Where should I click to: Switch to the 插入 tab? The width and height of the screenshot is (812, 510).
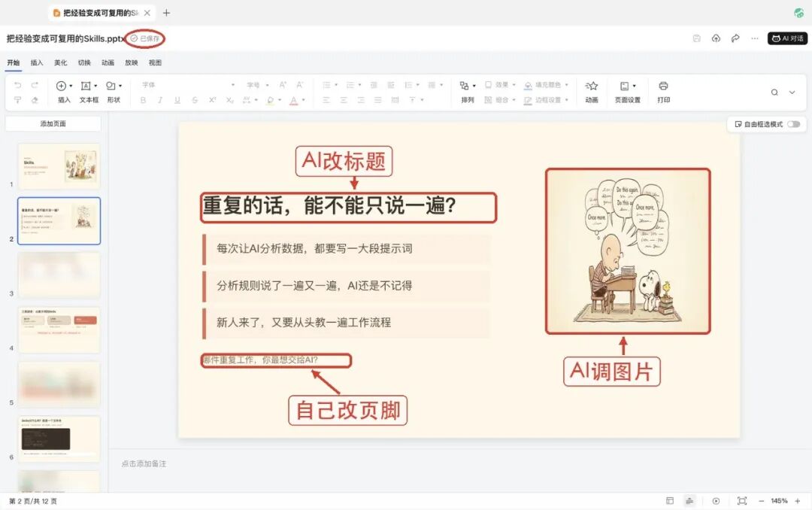(x=37, y=62)
